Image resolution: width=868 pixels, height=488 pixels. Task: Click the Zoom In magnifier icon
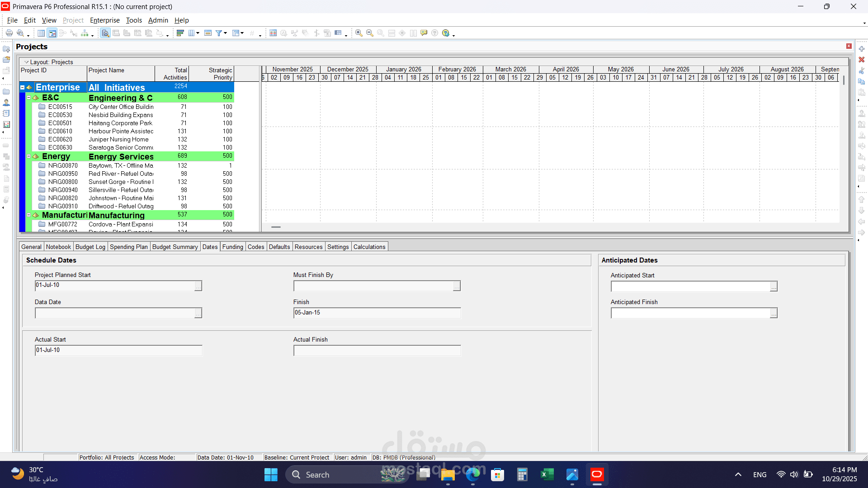(359, 33)
